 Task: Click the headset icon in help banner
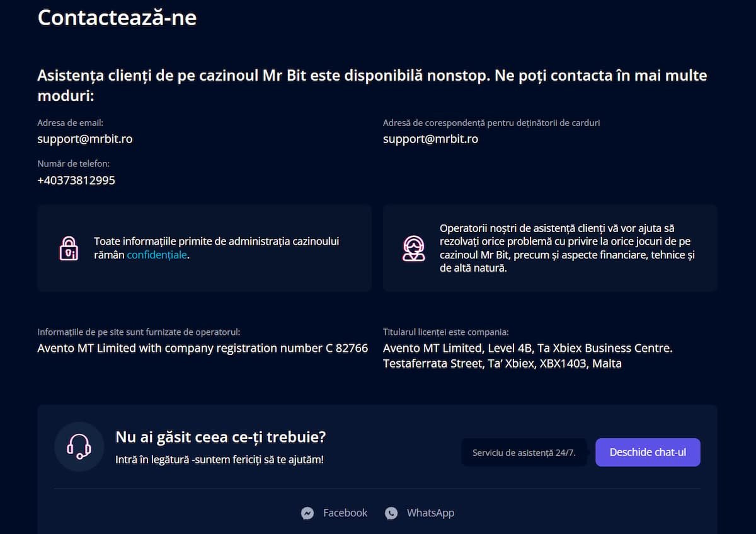coord(79,447)
